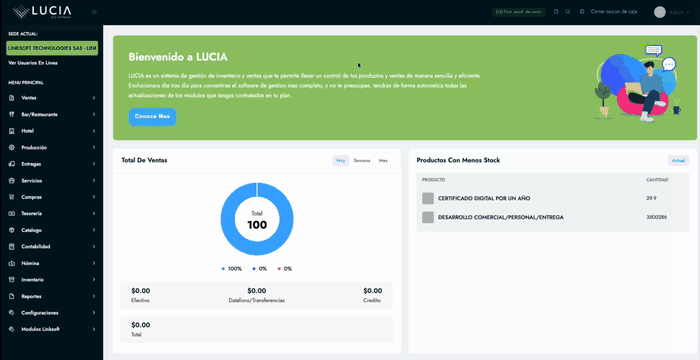Click the Producción gear icon
The width and height of the screenshot is (700, 360).
[12, 147]
